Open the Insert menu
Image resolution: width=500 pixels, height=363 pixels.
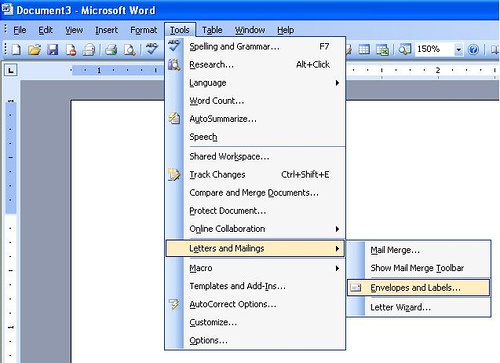tap(106, 30)
